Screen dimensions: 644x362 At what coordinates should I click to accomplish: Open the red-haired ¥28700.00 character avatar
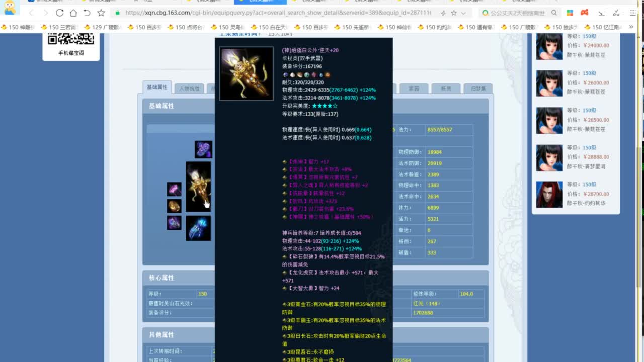click(549, 195)
